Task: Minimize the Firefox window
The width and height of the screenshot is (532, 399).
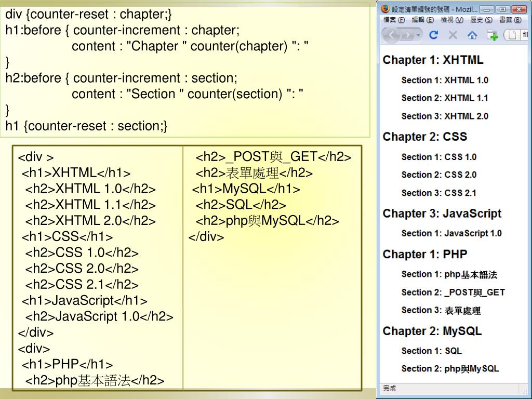Action: click(x=486, y=9)
